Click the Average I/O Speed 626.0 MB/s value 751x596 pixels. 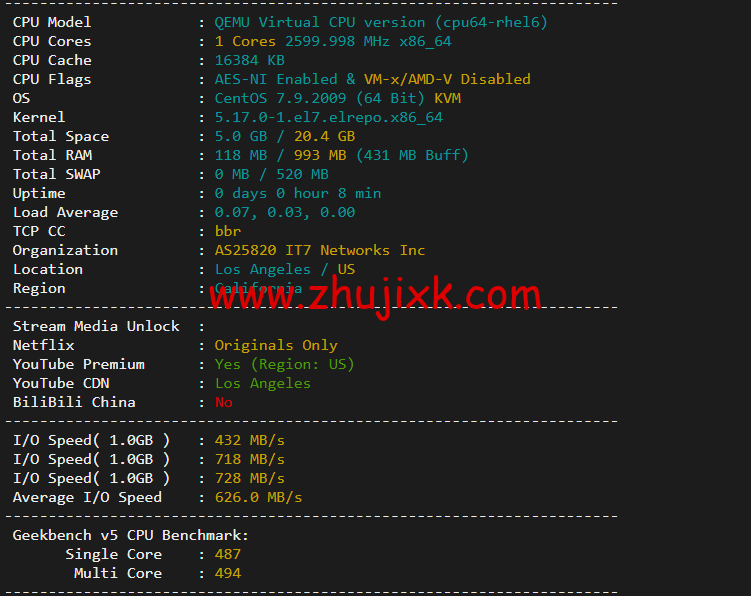(x=258, y=498)
